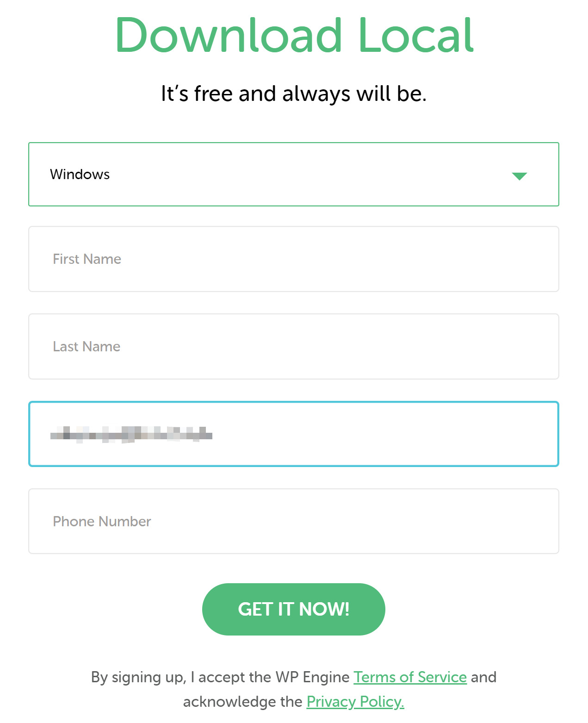The image size is (588, 723).
Task: Click the "First Name" placeholder text
Action: (x=87, y=259)
